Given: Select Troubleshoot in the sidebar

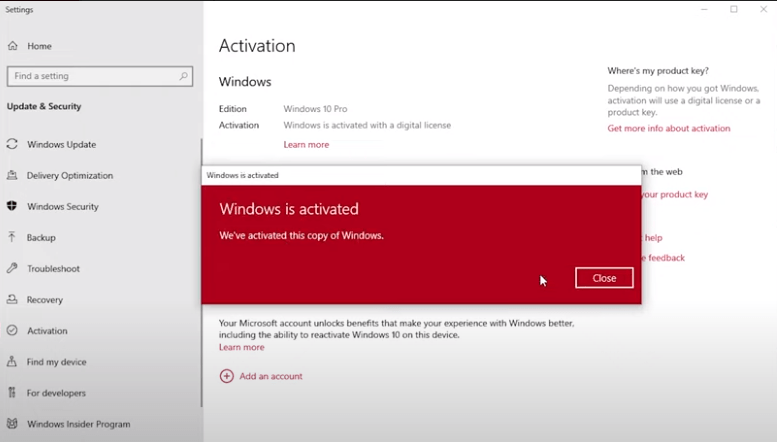Looking at the screenshot, I should pyautogui.click(x=54, y=269).
